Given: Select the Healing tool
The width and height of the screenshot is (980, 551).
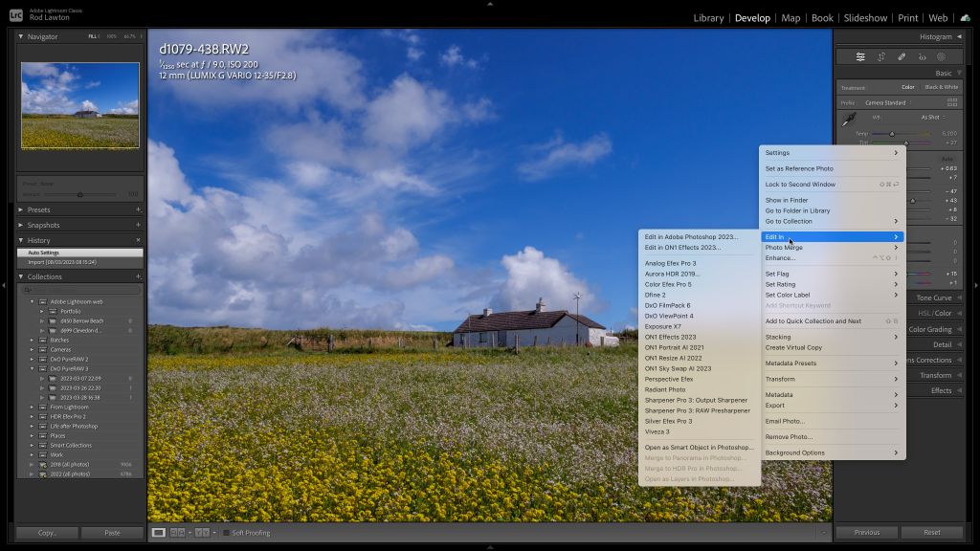Looking at the screenshot, I should click(901, 56).
